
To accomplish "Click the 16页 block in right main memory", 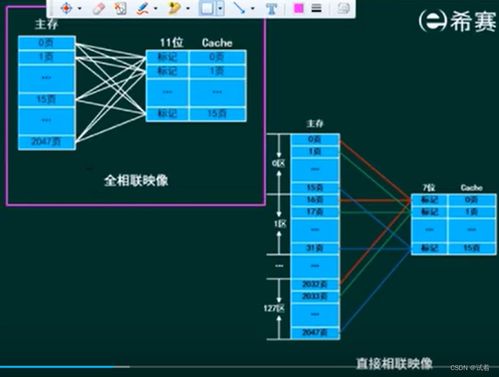I will tap(315, 200).
